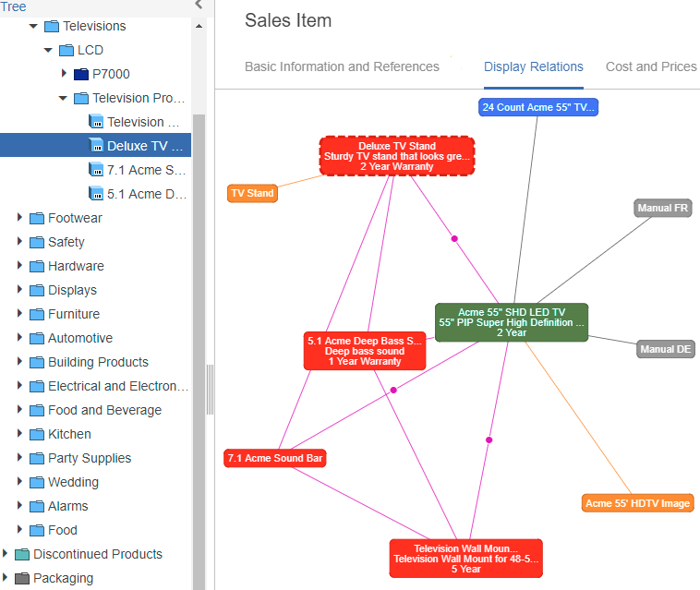Click the Alarms folder icon
Screen dimensions: 700x590
37,507
